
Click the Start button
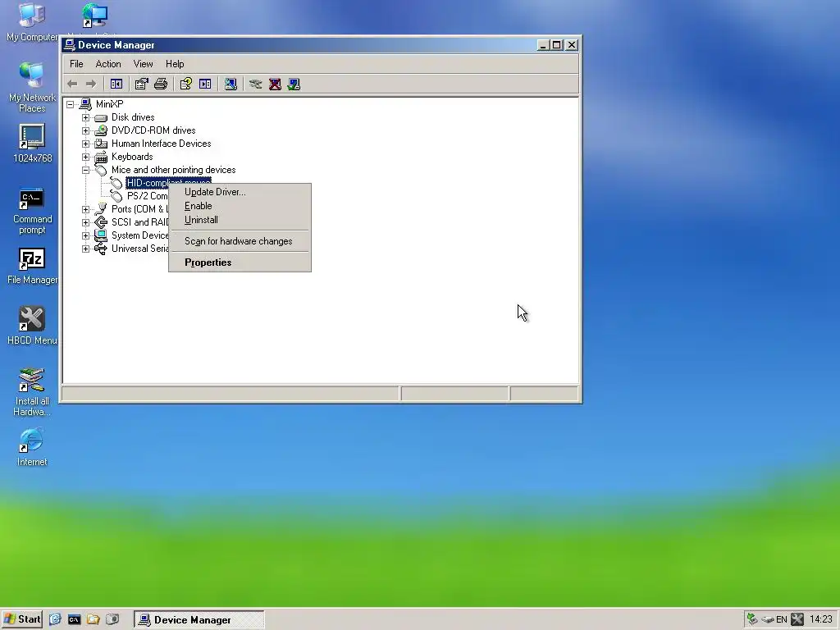pyautogui.click(x=21, y=619)
